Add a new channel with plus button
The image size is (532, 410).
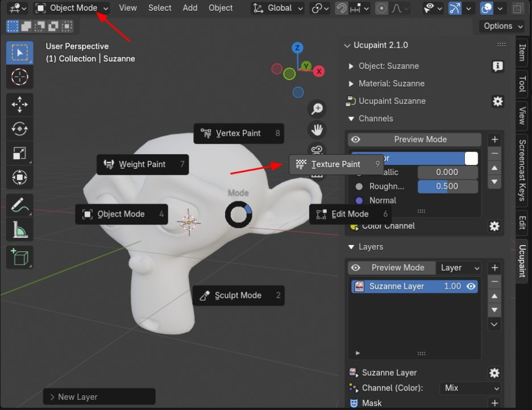494,139
